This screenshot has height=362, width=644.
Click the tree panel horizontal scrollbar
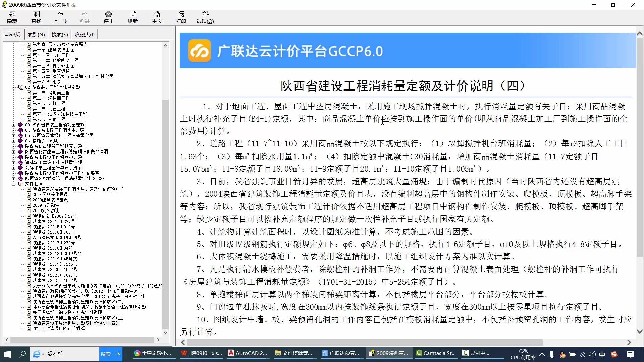coord(82,340)
